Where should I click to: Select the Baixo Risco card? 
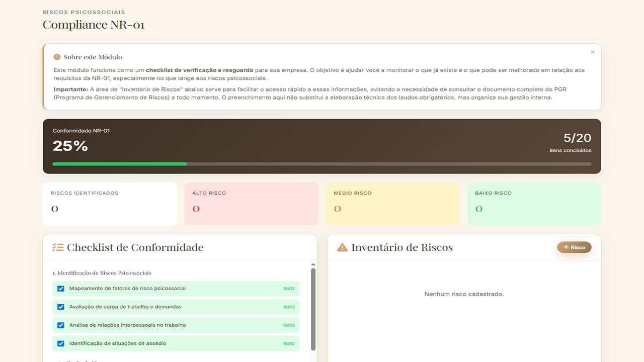(x=534, y=204)
